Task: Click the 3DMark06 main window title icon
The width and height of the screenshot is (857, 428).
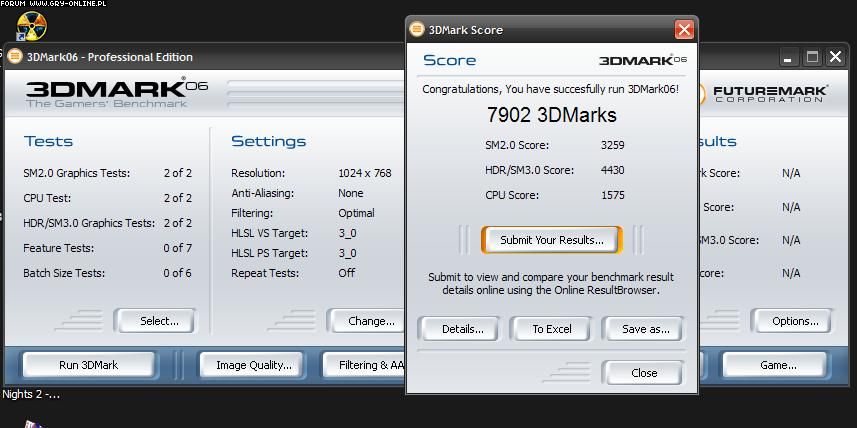Action: pos(15,56)
